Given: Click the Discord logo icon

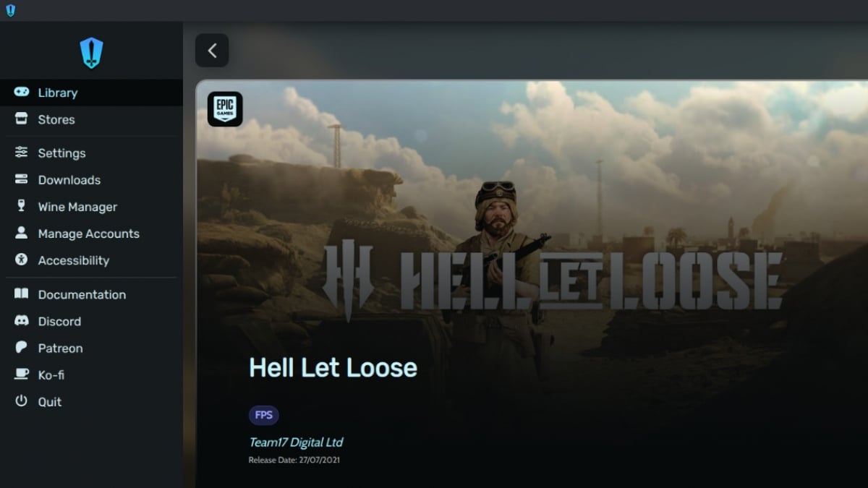Looking at the screenshot, I should pos(22,321).
